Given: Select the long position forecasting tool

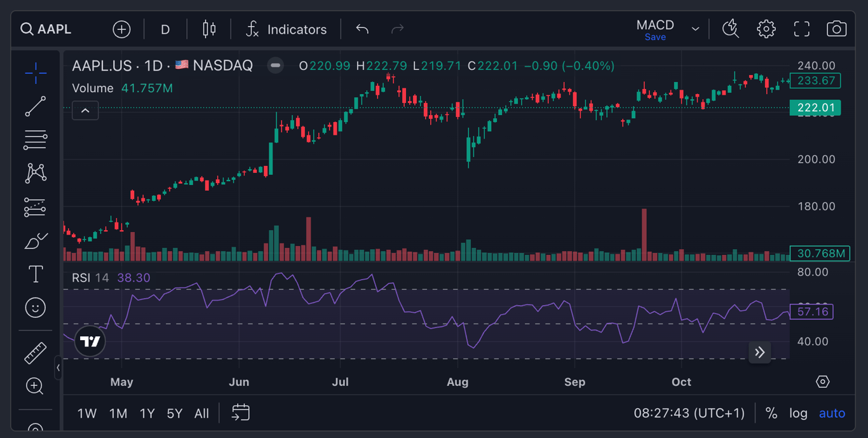Looking at the screenshot, I should tap(36, 207).
